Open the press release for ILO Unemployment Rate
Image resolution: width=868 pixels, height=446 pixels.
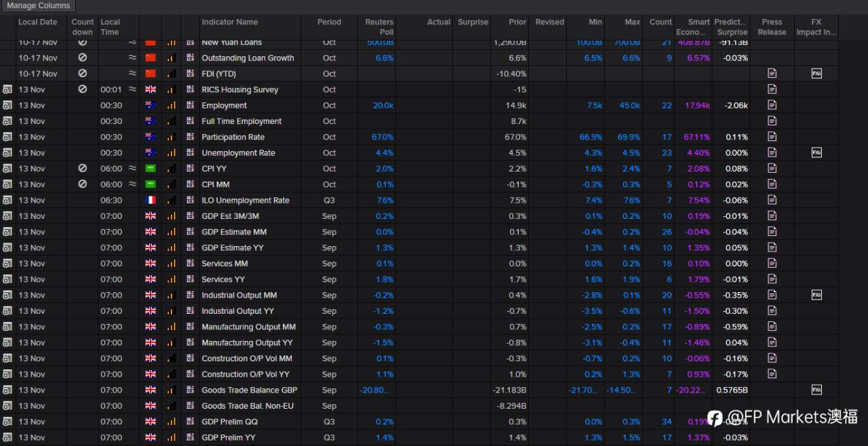(772, 200)
